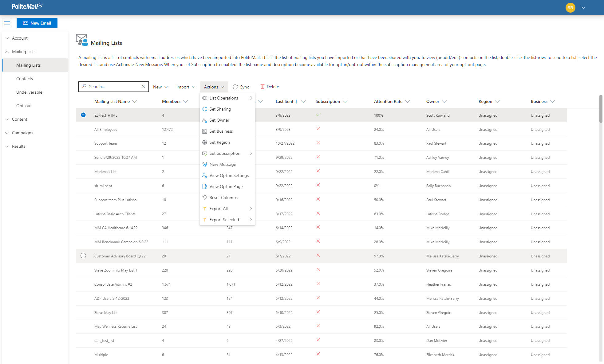Viewport: 604px width, 364px height.
Task: Click the New Email button
Action: 37,23
